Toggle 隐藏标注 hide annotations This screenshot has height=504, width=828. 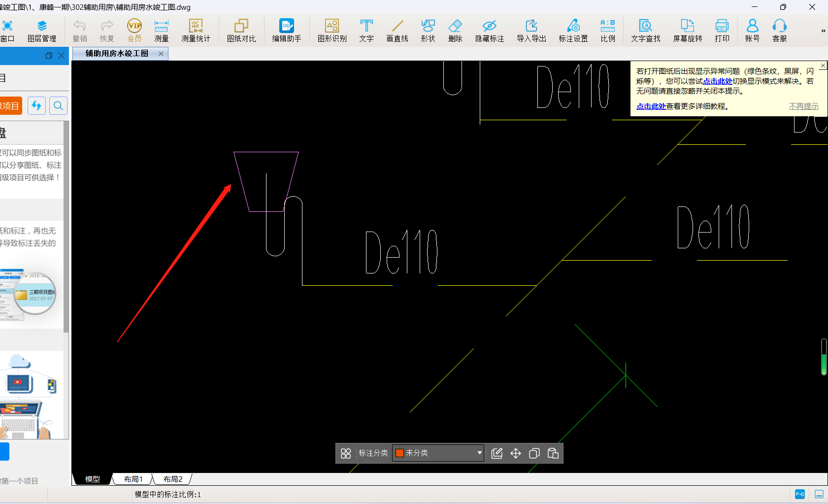pyautogui.click(x=490, y=31)
